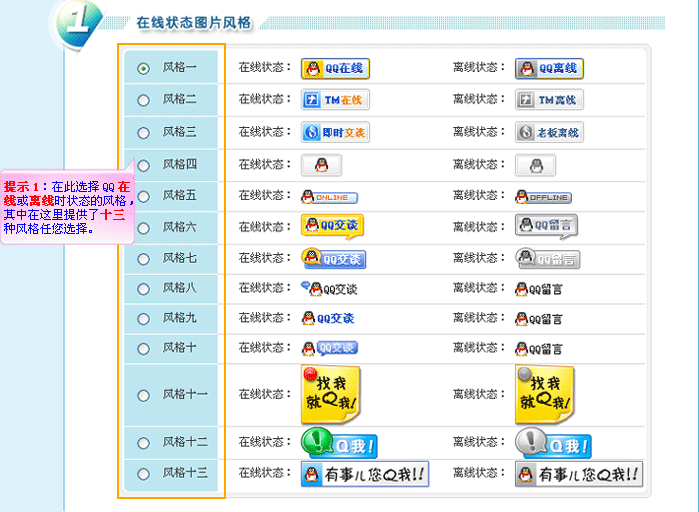Click the 有事儿您Q我 online banner
Screen dimensions: 699x512
pos(365,474)
